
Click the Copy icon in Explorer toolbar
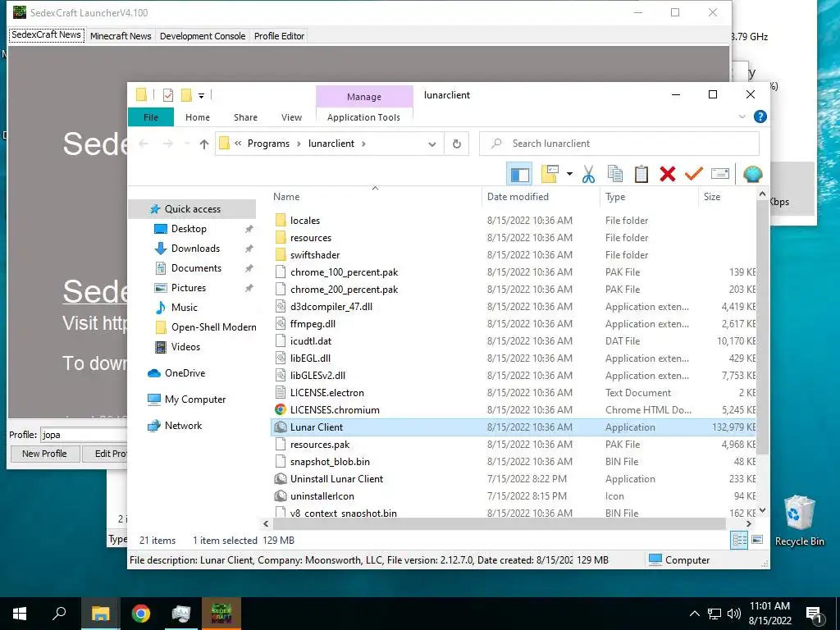pyautogui.click(x=615, y=174)
